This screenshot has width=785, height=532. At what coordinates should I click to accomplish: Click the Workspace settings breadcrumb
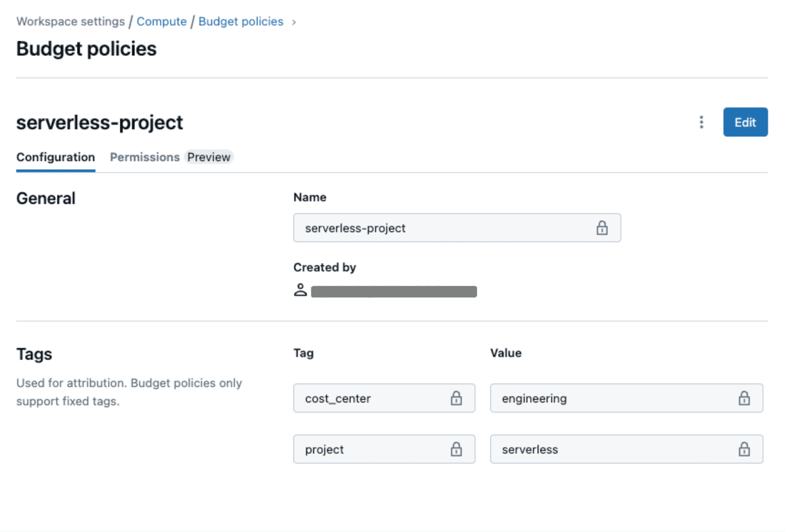71,22
